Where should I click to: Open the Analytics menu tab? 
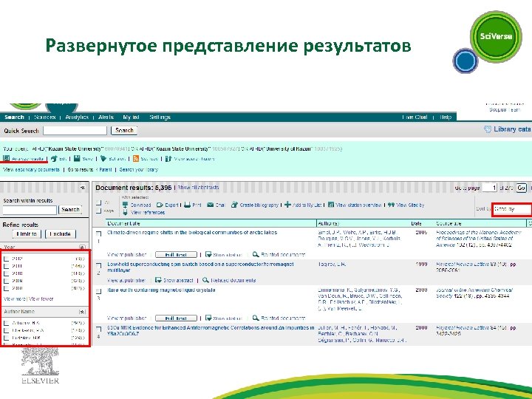(x=77, y=117)
